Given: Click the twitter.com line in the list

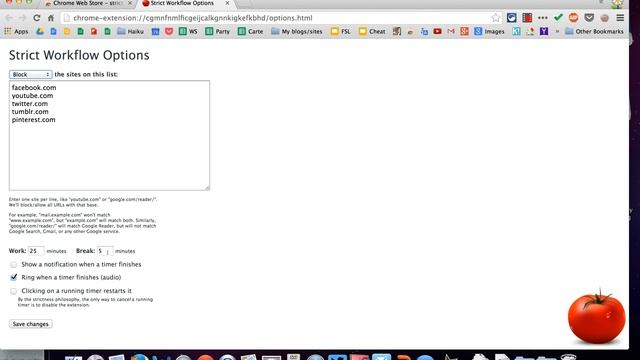Looking at the screenshot, I should (29, 104).
